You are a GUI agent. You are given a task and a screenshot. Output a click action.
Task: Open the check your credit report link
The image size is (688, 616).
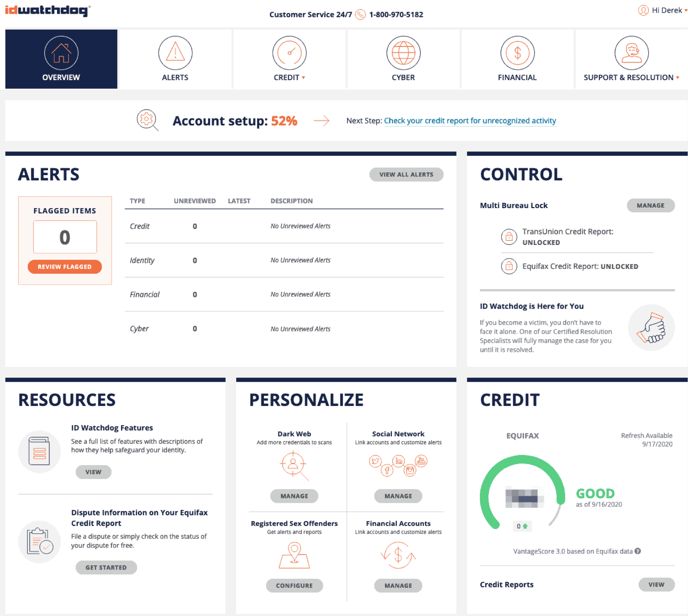click(x=470, y=121)
